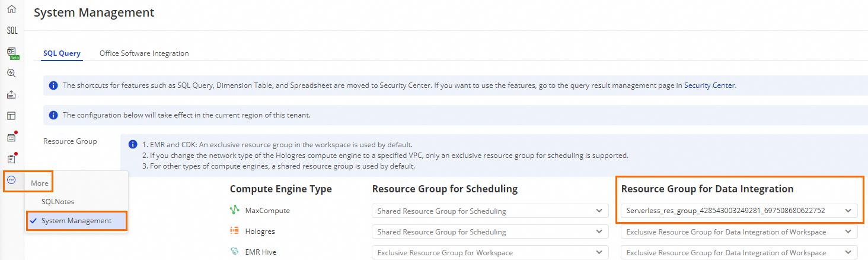Image resolution: width=868 pixels, height=260 pixels.
Task: Click the More (three dots) sidebar icon
Action: (11, 180)
